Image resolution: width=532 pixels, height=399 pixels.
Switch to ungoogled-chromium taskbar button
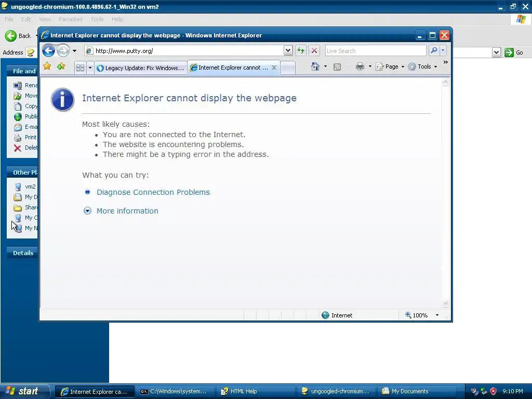click(x=337, y=392)
